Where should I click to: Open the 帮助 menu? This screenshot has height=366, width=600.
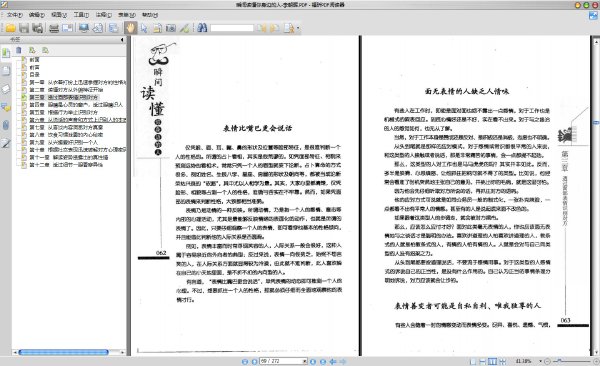(150, 15)
